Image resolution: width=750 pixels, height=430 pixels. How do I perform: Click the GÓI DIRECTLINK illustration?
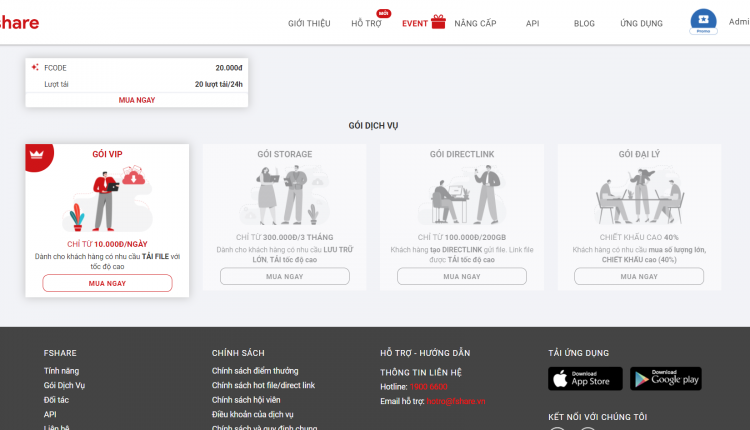pos(462,195)
